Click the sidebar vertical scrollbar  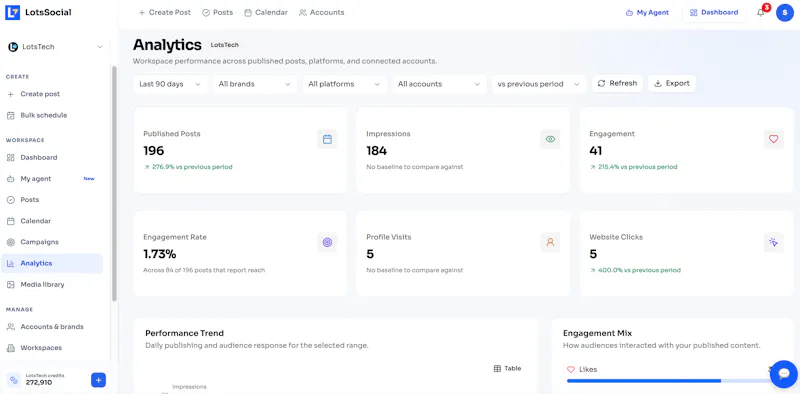[x=114, y=183]
